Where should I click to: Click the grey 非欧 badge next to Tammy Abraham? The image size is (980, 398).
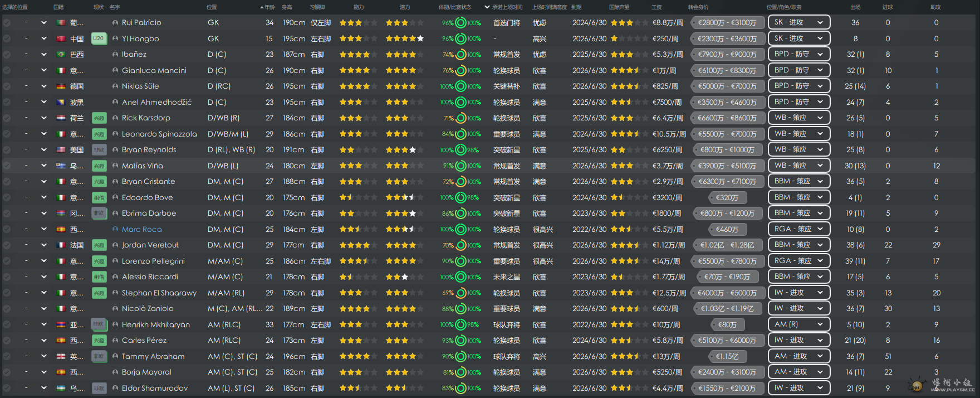click(x=99, y=356)
